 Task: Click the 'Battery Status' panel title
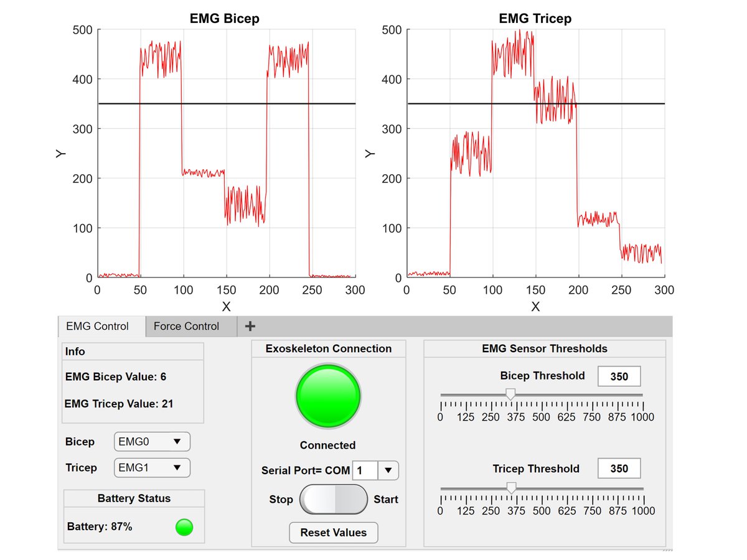(134, 498)
